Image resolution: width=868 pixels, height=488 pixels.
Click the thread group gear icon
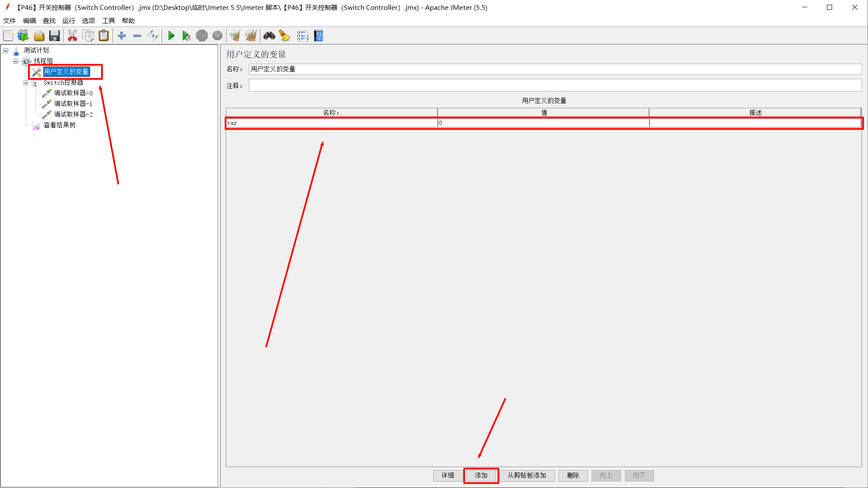coord(27,61)
